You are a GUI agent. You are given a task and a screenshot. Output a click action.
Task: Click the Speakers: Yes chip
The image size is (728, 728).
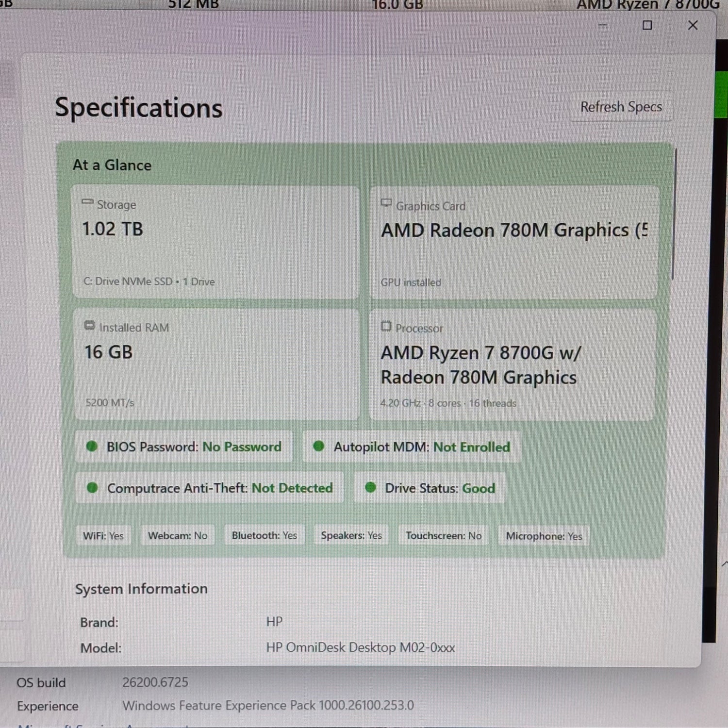point(351,535)
